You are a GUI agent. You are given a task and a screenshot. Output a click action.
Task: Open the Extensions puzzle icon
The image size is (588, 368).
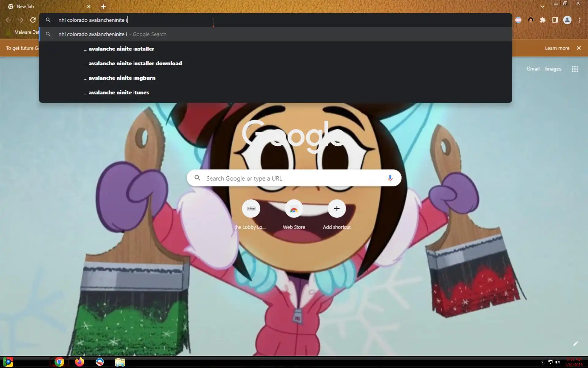click(x=543, y=20)
